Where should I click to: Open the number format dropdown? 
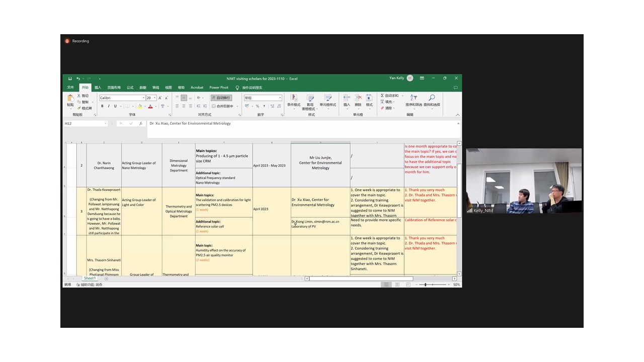(x=263, y=98)
